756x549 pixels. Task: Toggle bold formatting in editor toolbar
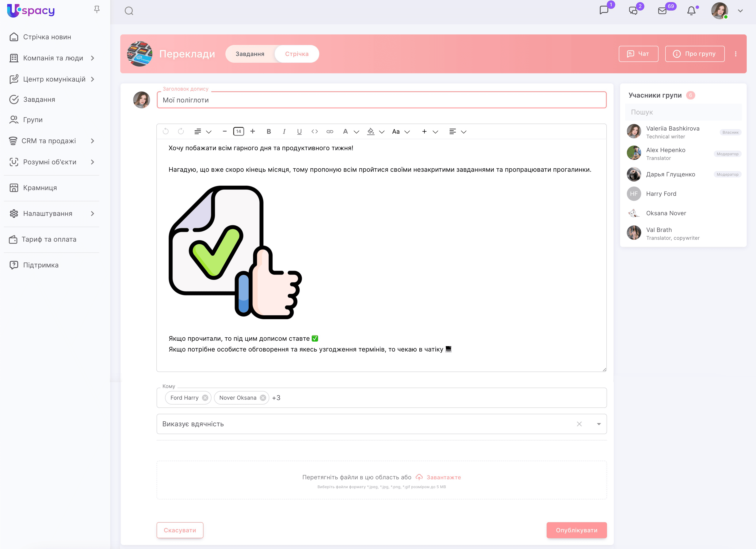269,131
